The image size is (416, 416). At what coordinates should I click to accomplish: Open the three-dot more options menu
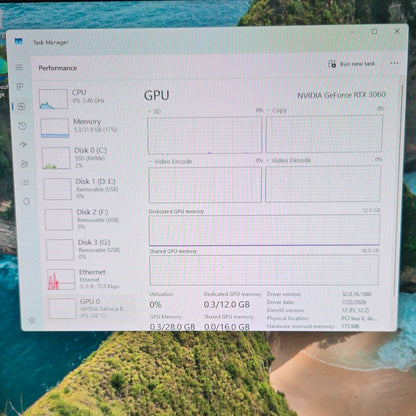coord(394,63)
